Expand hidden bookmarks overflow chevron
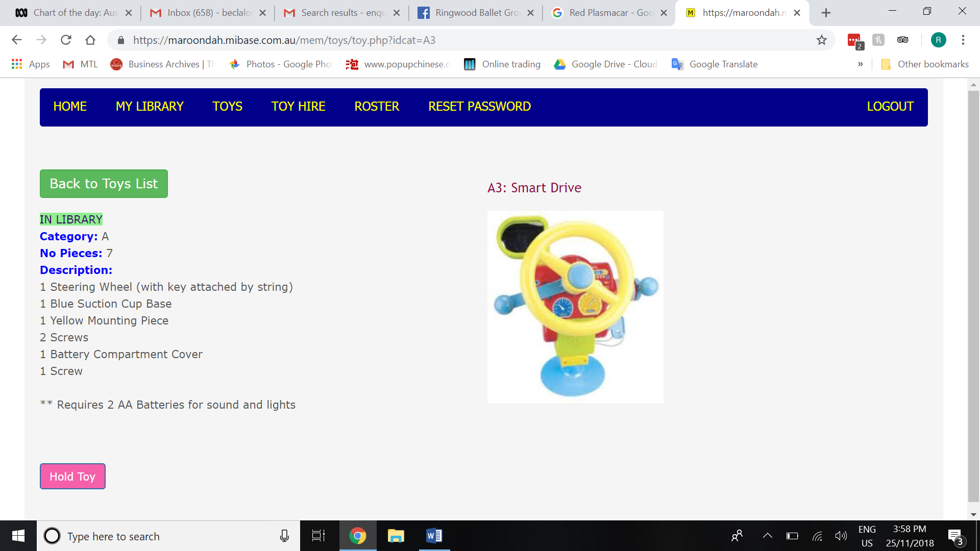This screenshot has width=980, height=551. (861, 64)
